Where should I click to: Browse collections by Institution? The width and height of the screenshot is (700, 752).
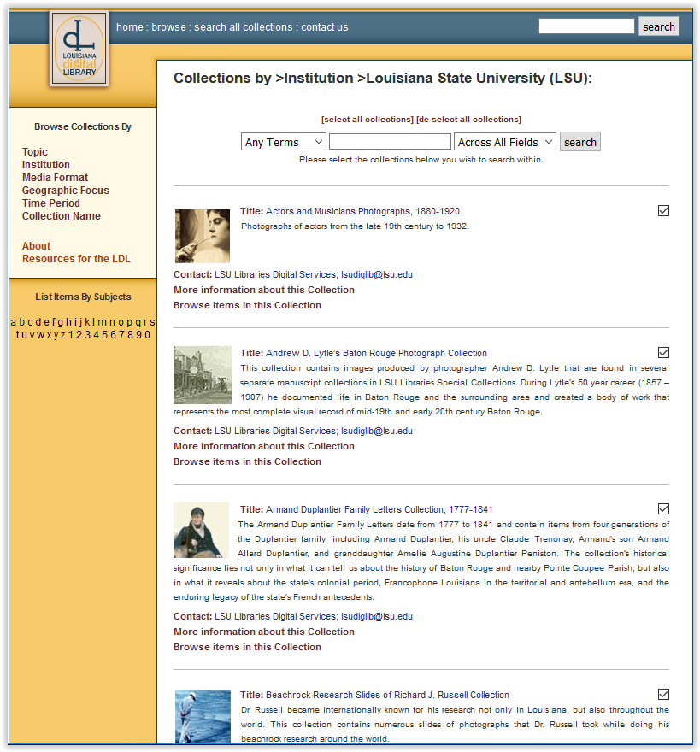click(x=45, y=164)
